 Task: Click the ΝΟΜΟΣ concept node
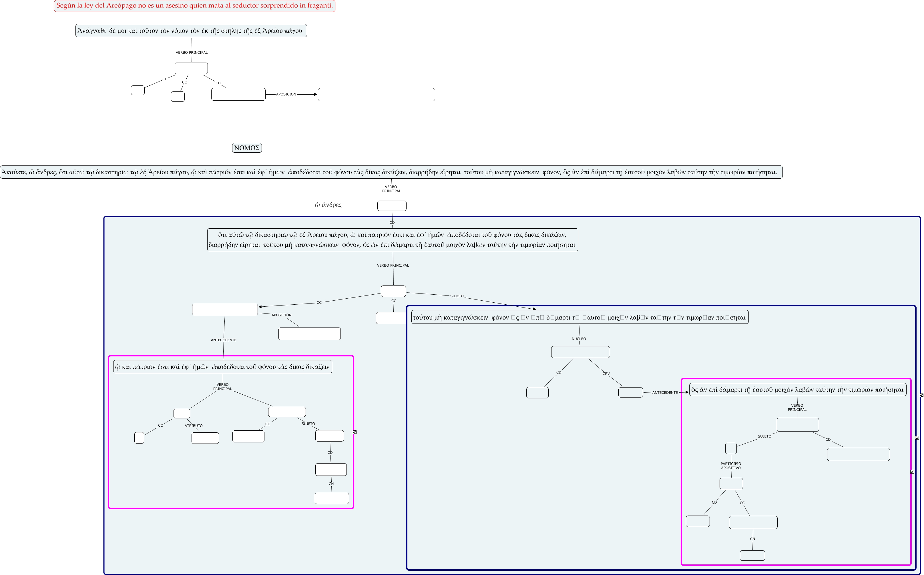(246, 148)
